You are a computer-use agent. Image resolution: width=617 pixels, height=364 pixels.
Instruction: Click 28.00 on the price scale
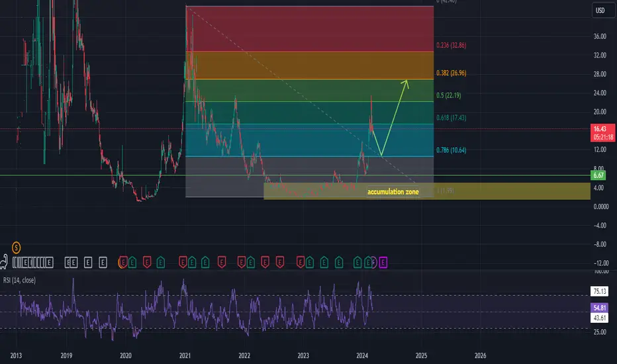click(x=600, y=74)
